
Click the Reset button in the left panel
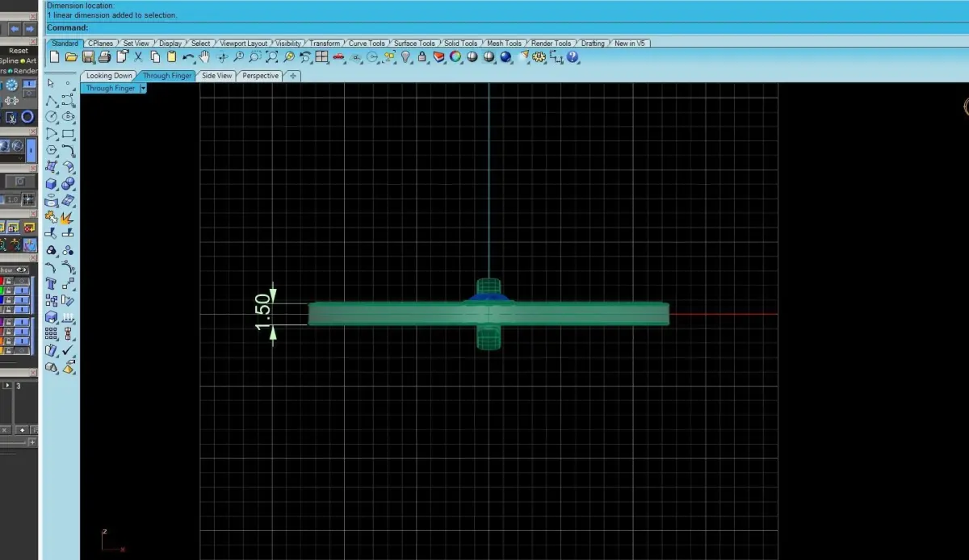[18, 51]
